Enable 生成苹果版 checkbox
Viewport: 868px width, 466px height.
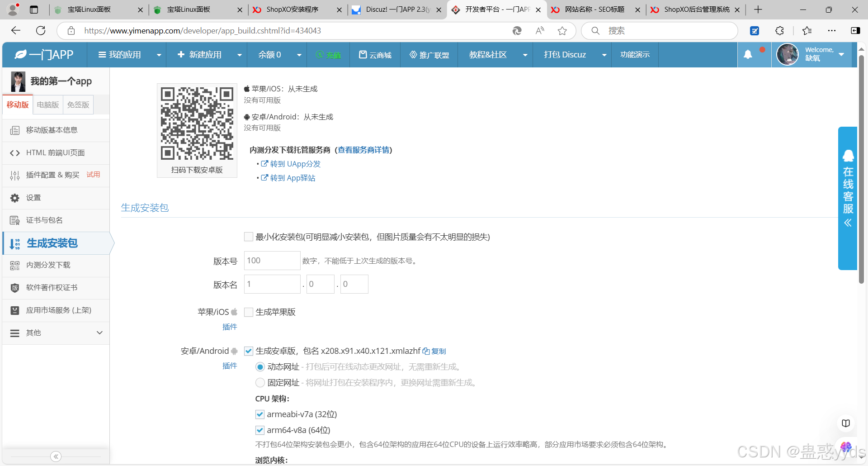[x=248, y=312]
